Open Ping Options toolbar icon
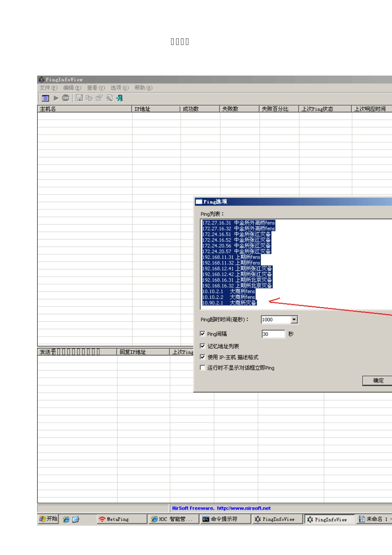Screen dimensions: 392x555 click(x=45, y=98)
